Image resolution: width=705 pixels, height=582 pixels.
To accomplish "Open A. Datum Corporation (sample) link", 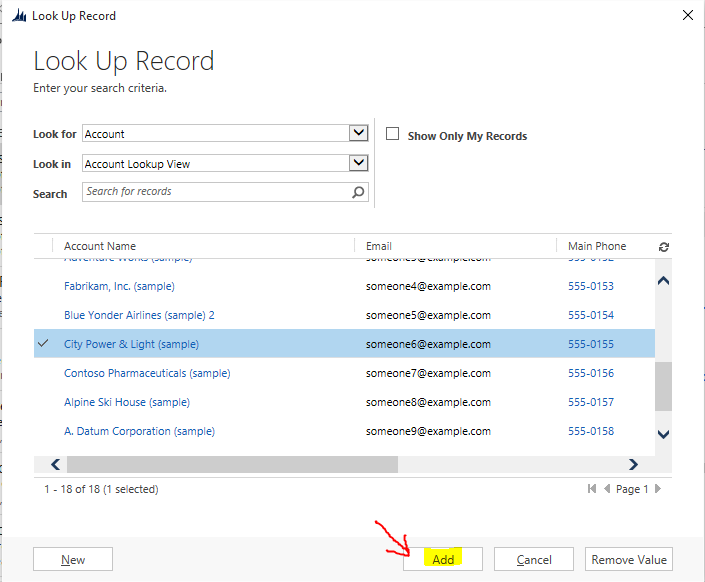I will (139, 431).
